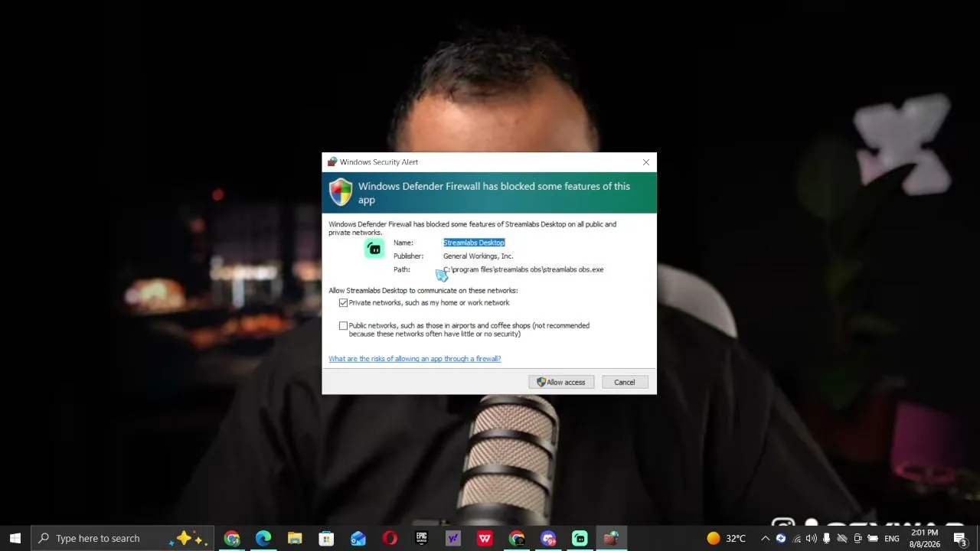Open WPS Office from the taskbar
This screenshot has height=551, width=980.
coord(485,538)
